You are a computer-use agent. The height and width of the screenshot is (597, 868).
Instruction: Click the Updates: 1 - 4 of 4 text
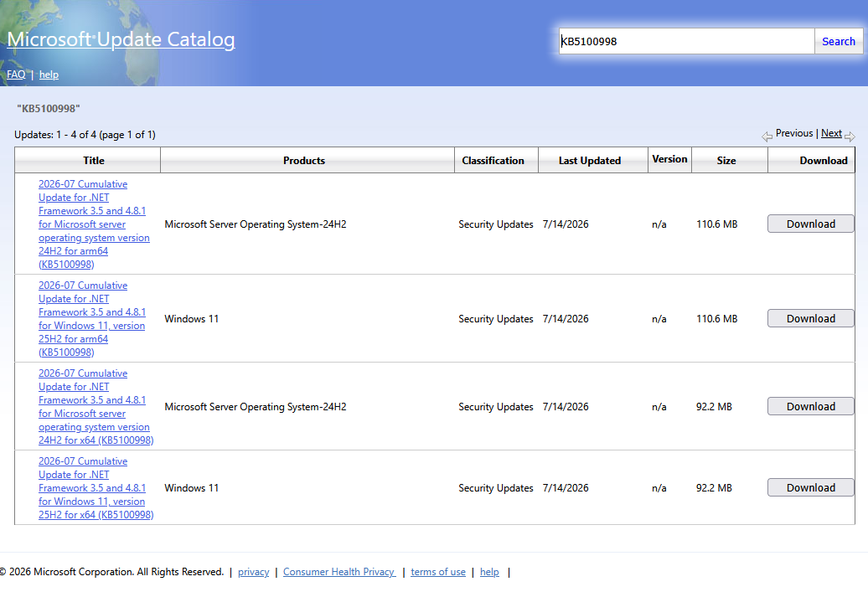85,135
